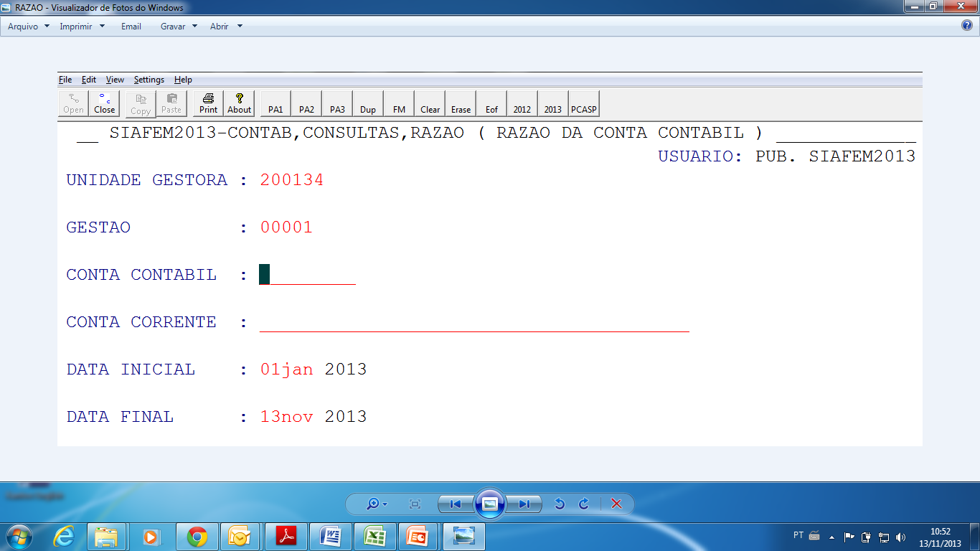The height and width of the screenshot is (551, 980).
Task: Click the Close connection toolbar icon
Action: tap(104, 103)
